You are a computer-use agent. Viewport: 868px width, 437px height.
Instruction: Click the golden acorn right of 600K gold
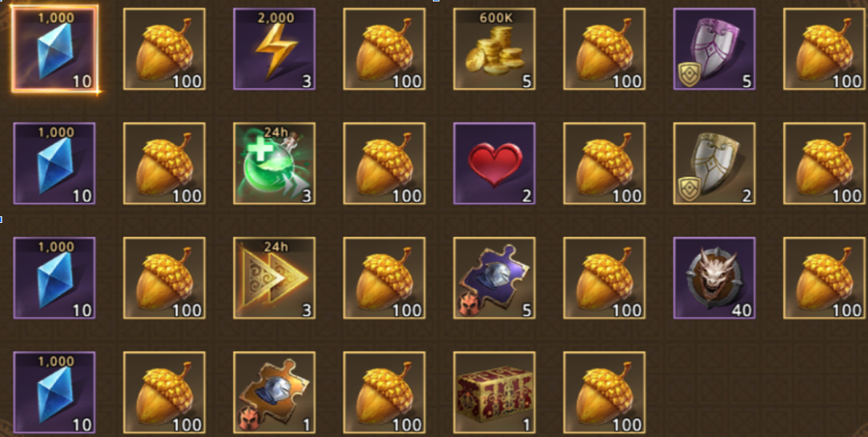[x=604, y=49]
